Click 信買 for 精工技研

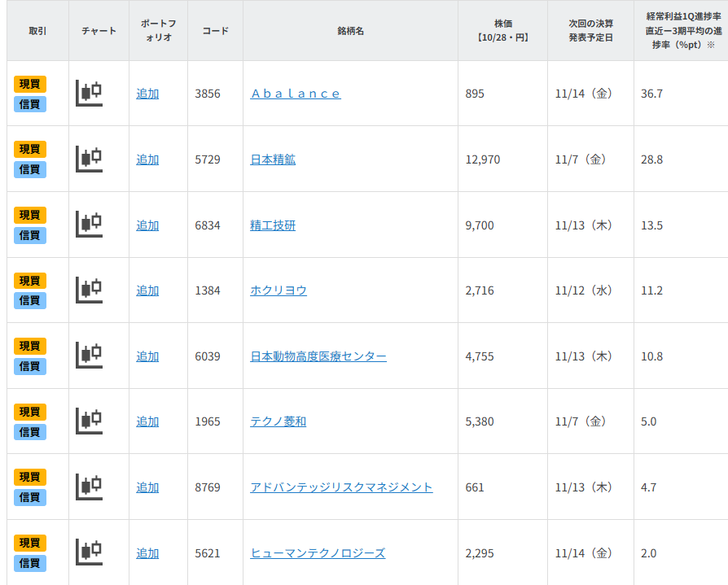pyautogui.click(x=29, y=236)
